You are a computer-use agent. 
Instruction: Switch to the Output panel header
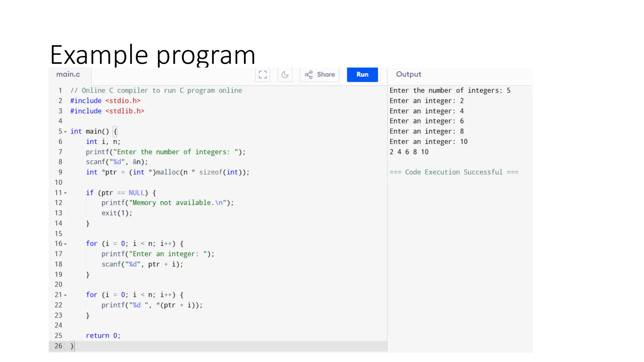408,74
